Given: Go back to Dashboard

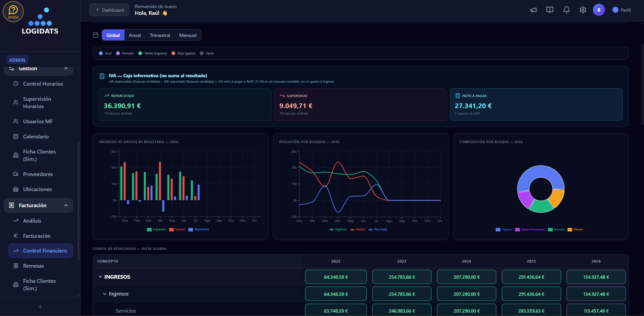Looking at the screenshot, I should point(109,10).
